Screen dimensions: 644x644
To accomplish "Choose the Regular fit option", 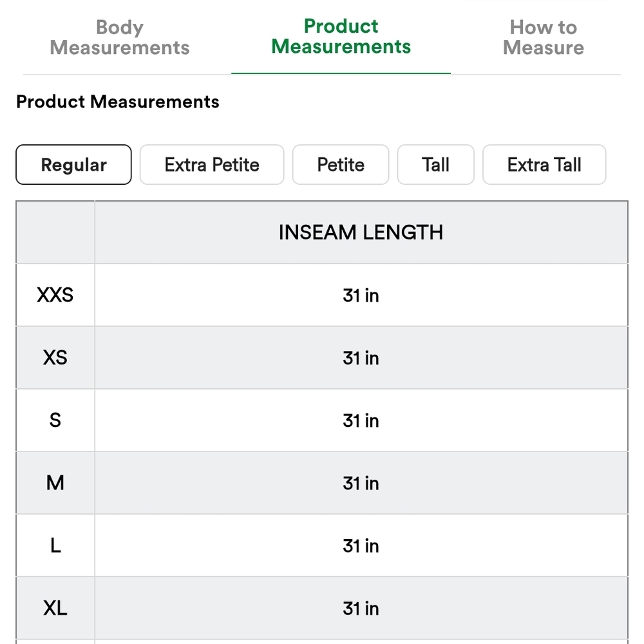I will 73,165.
